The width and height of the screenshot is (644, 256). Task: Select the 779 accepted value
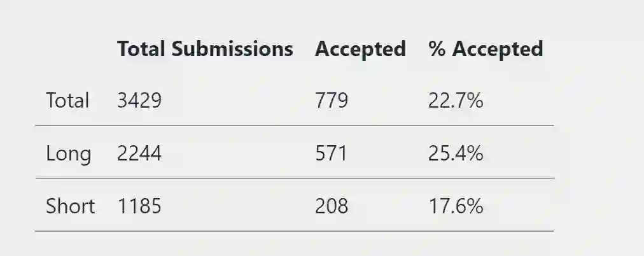coord(332,101)
